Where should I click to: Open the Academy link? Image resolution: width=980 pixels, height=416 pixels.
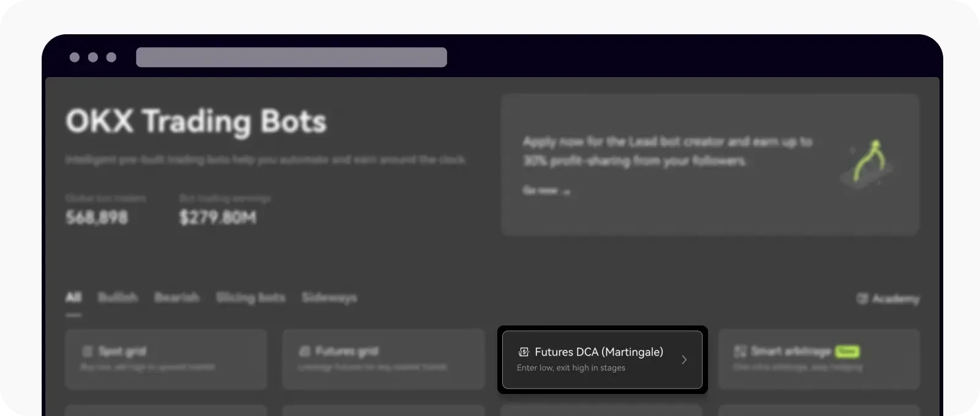pos(895,299)
